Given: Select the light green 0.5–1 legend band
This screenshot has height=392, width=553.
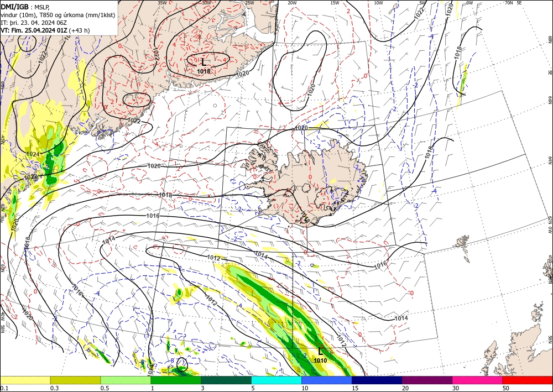Looking at the screenshot, I should tap(126, 380).
